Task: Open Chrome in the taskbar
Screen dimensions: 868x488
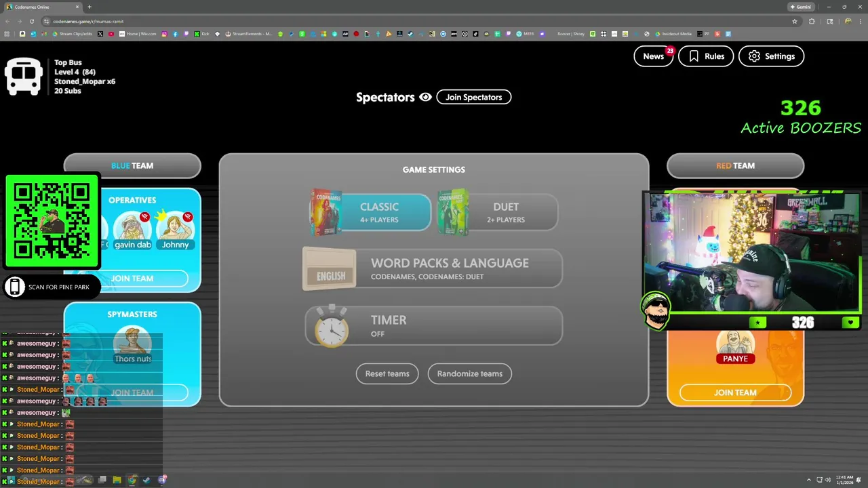Action: 132,480
